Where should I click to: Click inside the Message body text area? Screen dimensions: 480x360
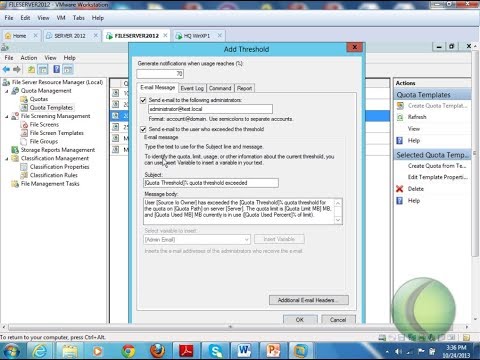pos(239,211)
